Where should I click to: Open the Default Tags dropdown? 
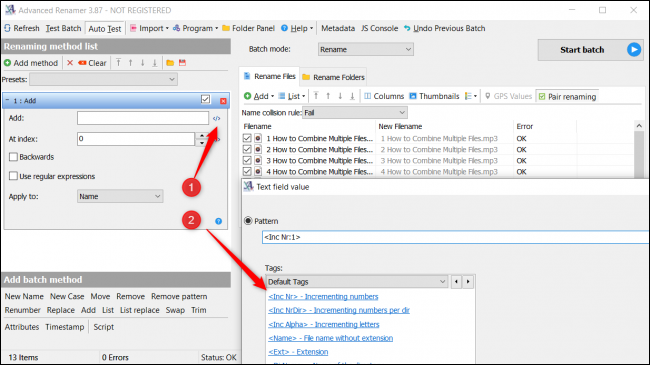(357, 282)
